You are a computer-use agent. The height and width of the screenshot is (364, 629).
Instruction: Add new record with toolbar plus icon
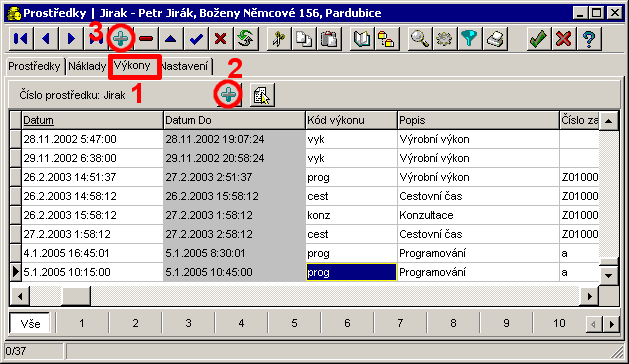(121, 39)
